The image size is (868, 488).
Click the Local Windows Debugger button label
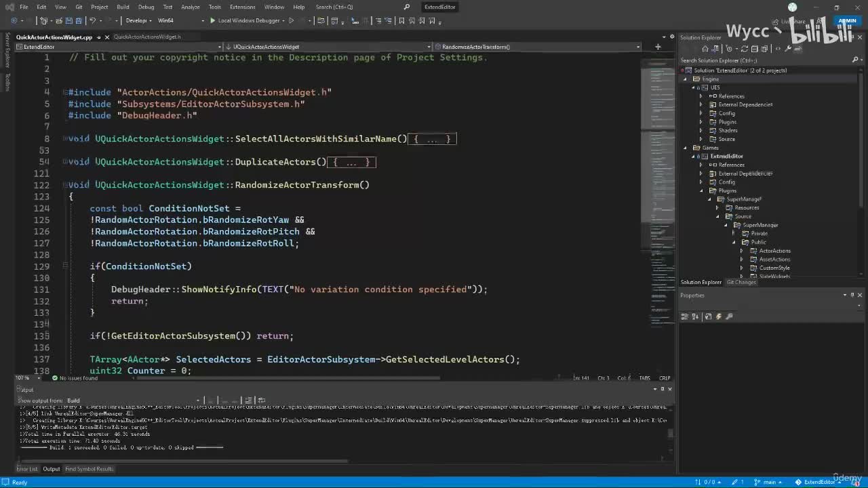[249, 20]
